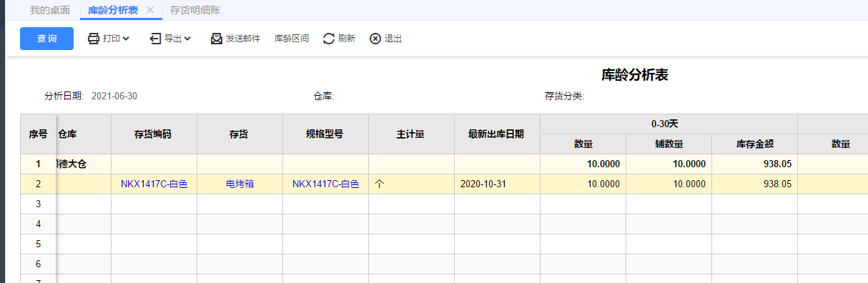
Task: Select the date cell 2020-10-31
Action: click(497, 184)
